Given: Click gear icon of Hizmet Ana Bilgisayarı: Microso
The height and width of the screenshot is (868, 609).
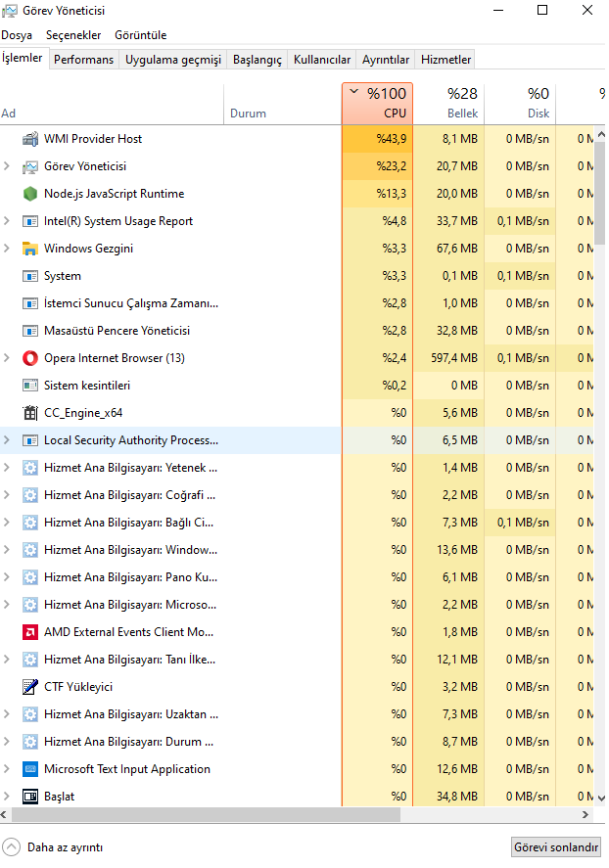Looking at the screenshot, I should click(30, 605).
